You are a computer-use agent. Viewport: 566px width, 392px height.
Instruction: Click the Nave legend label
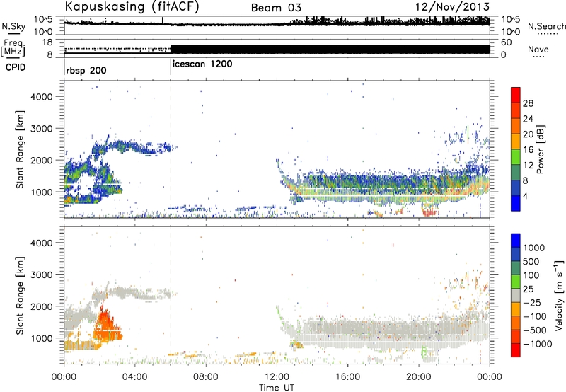tap(538, 49)
